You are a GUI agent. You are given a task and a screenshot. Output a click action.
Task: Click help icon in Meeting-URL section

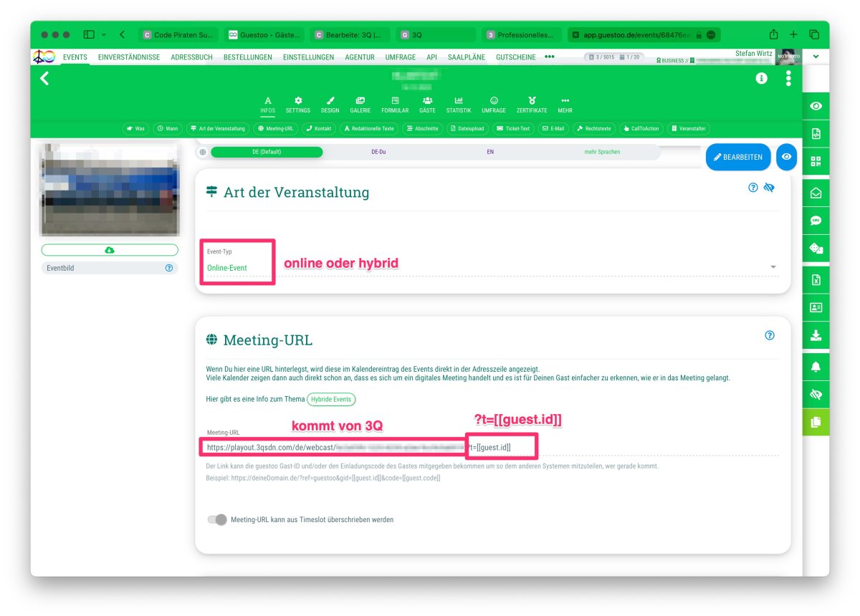pos(769,335)
